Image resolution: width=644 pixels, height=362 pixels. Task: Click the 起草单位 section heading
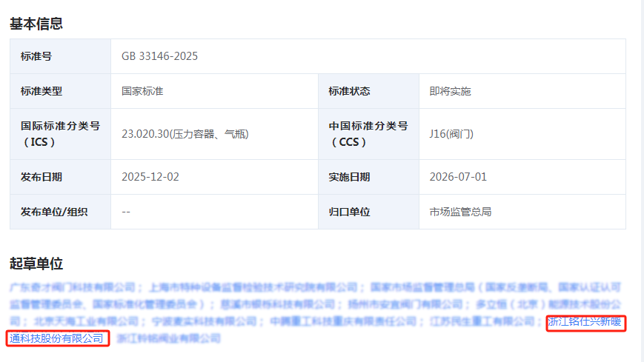(x=36, y=264)
